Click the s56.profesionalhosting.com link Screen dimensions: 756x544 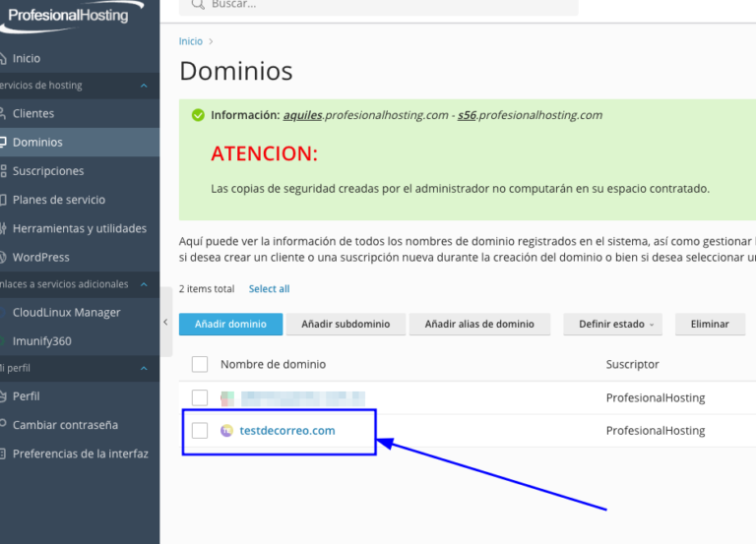point(530,115)
